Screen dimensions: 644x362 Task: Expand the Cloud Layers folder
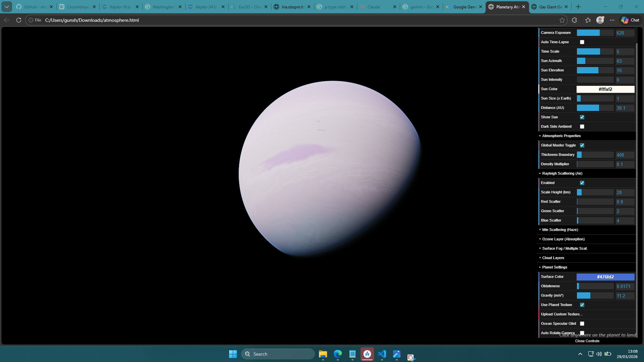pyautogui.click(x=553, y=258)
